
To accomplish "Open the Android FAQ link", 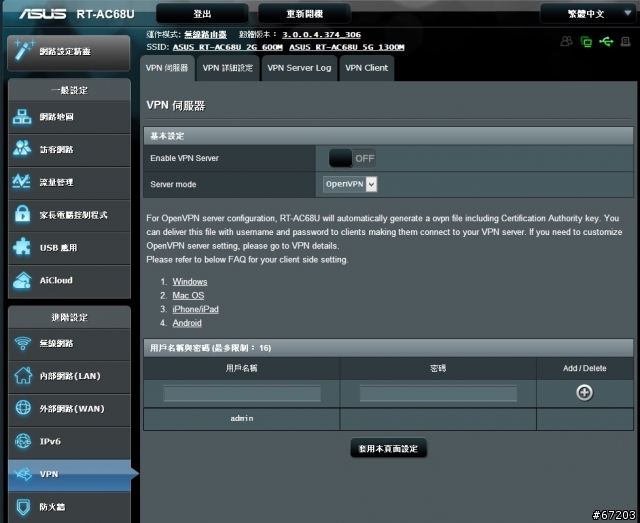I will point(187,323).
